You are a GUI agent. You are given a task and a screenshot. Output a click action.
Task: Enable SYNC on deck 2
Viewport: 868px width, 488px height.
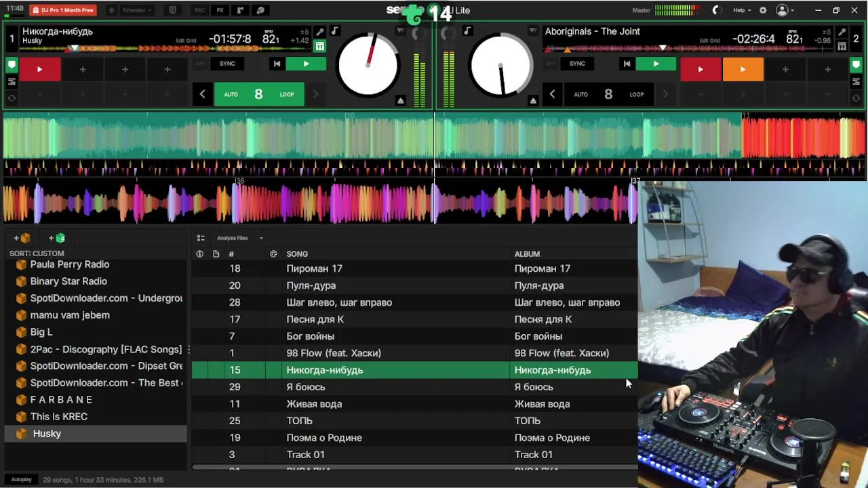[577, 64]
